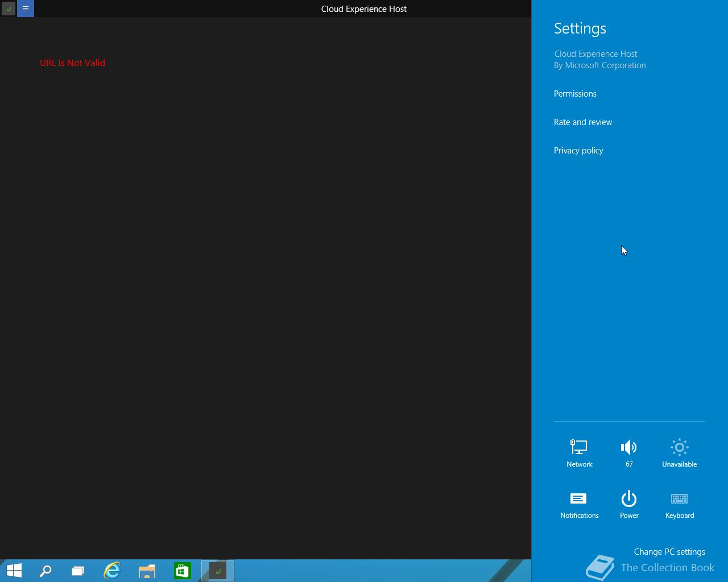The width and height of the screenshot is (728, 582).
Task: Click the Settings pane heading
Action: tap(580, 28)
